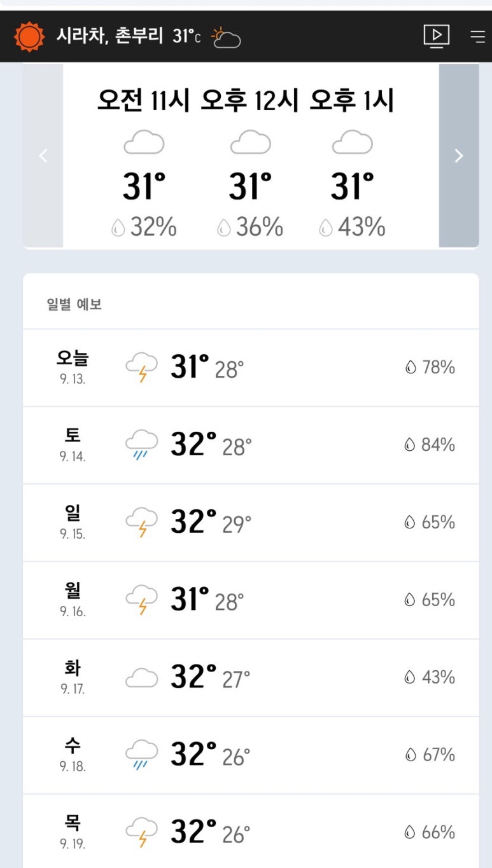This screenshot has width=492, height=868.
Task: Click rain cloud icon in 토 row
Action: pyautogui.click(x=141, y=445)
